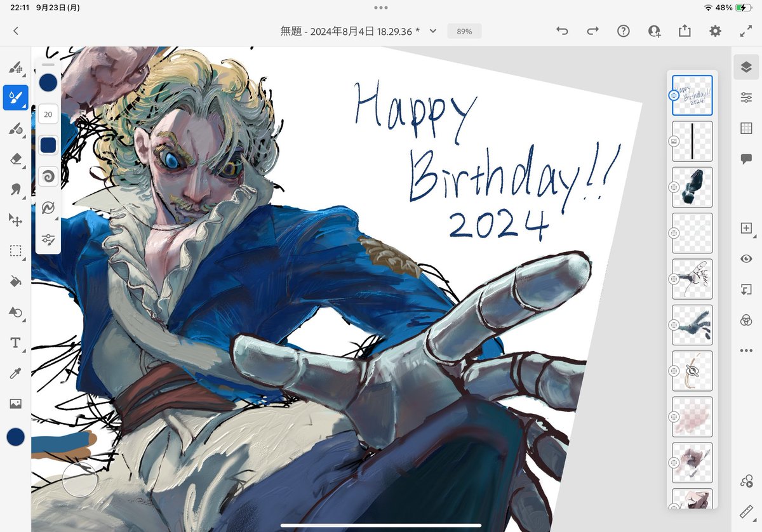The width and height of the screenshot is (762, 532).
Task: Toggle the Layers panel
Action: pyautogui.click(x=746, y=67)
